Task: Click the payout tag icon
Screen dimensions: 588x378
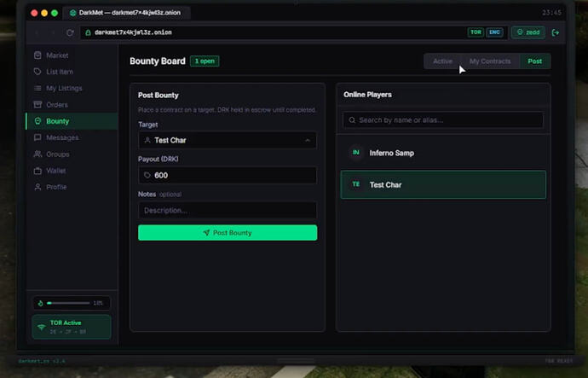Action: pos(147,175)
